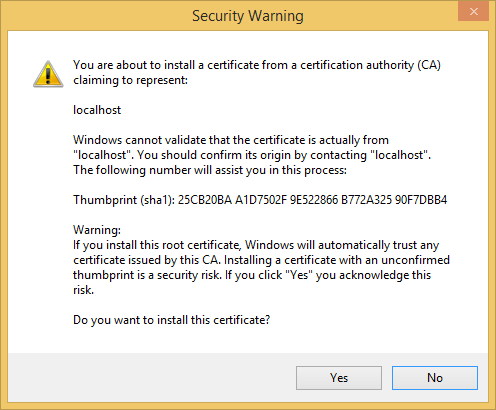Select thumbprint segment A1D7502F

tap(261, 200)
